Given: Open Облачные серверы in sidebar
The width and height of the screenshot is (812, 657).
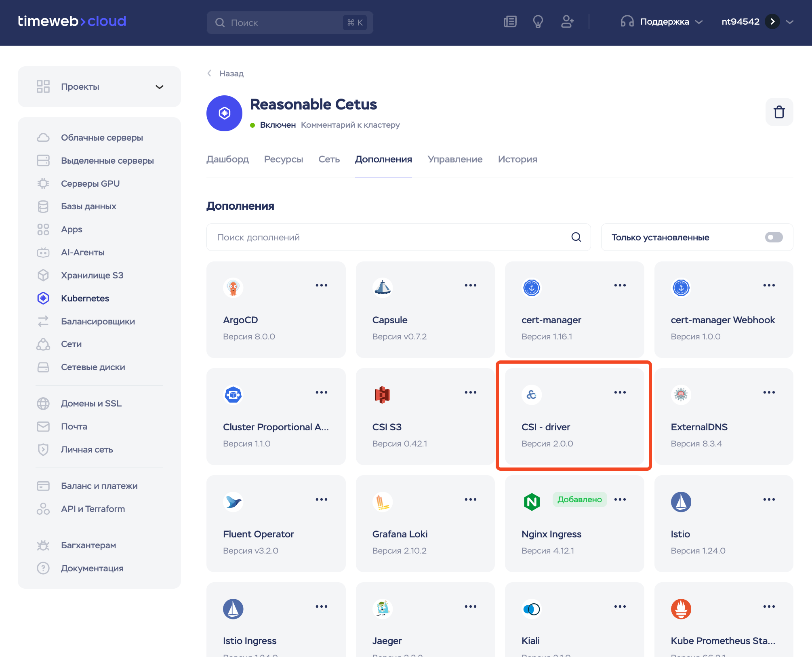Looking at the screenshot, I should click(99, 138).
